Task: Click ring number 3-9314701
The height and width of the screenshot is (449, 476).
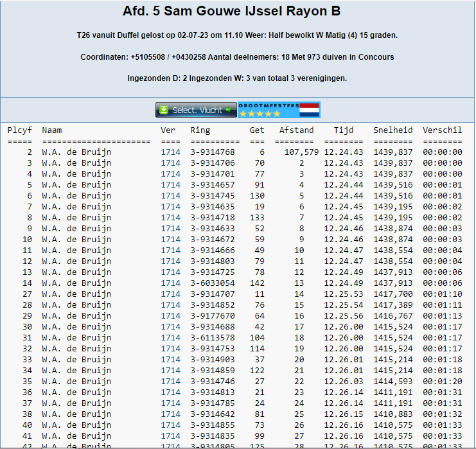Action: (213, 174)
